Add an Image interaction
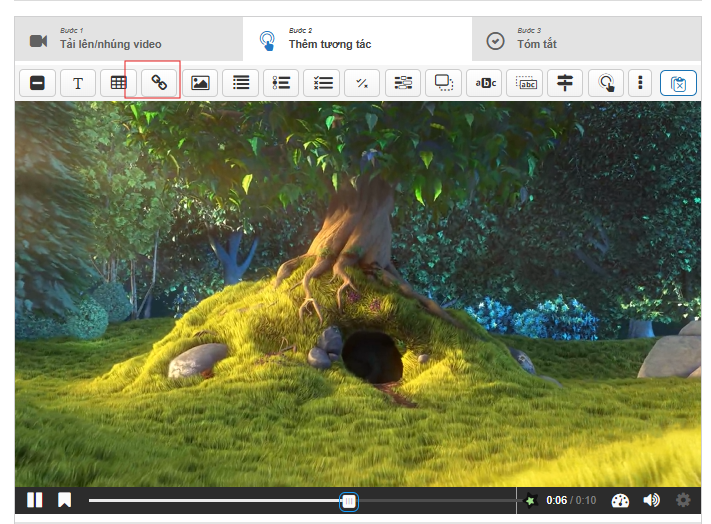The height and width of the screenshot is (524, 711). pos(200,83)
